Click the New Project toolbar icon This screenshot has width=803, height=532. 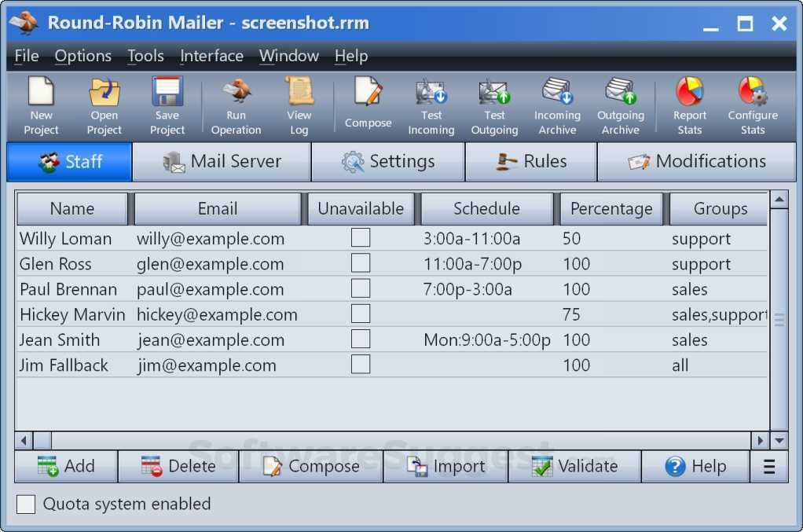(x=41, y=107)
